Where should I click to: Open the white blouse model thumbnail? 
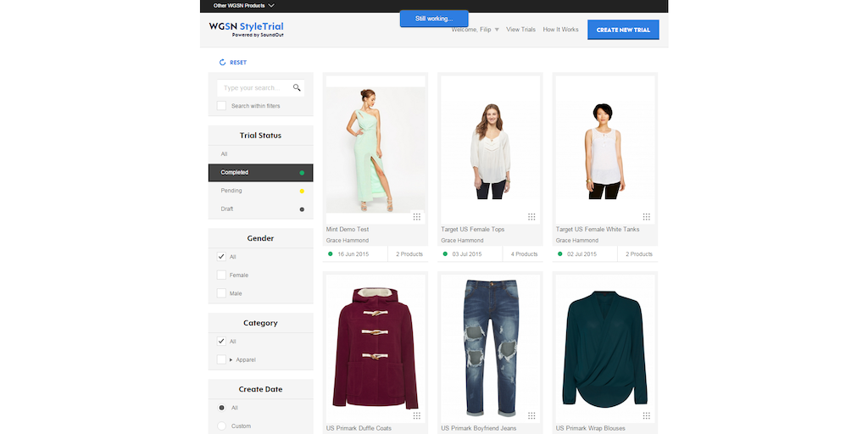tap(491, 150)
